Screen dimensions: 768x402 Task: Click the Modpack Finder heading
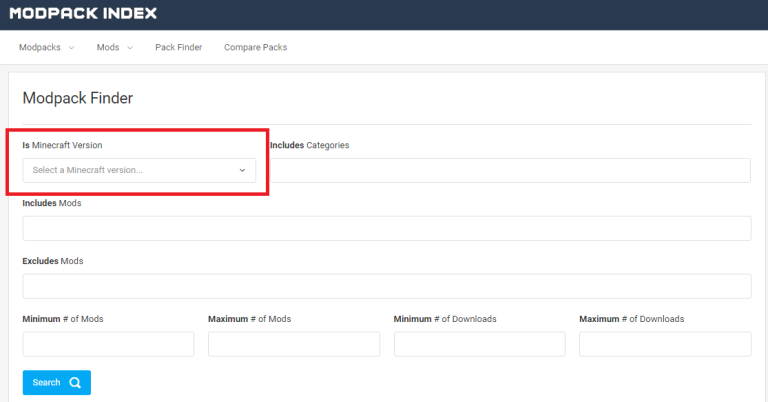coord(78,98)
